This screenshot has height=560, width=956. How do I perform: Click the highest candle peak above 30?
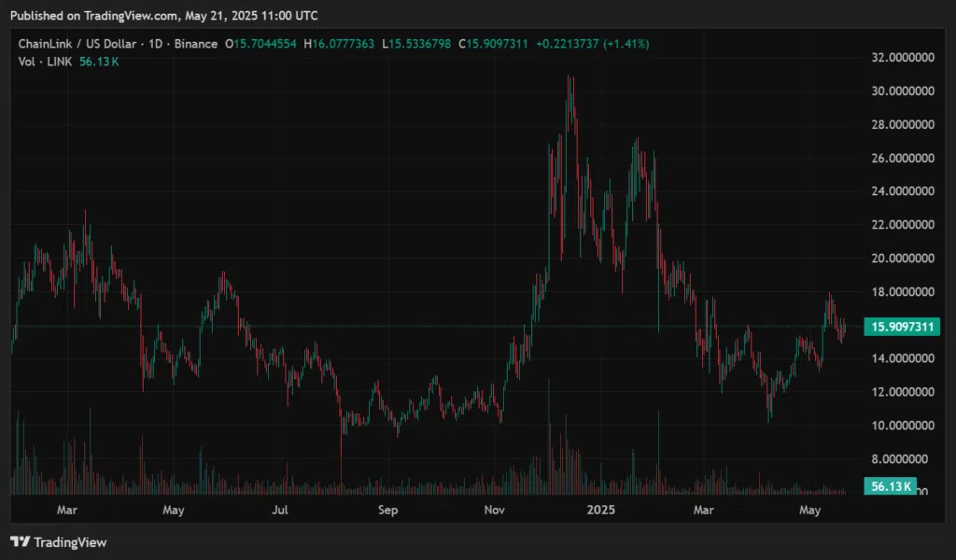(x=569, y=78)
